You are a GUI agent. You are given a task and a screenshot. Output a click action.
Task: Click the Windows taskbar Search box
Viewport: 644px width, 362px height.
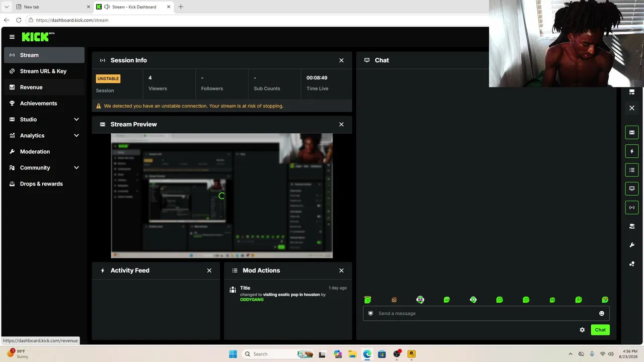pos(278,354)
